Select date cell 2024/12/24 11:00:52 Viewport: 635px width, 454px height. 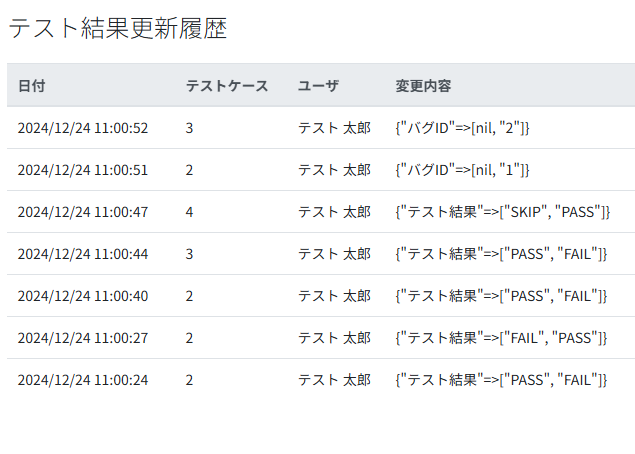click(x=83, y=128)
